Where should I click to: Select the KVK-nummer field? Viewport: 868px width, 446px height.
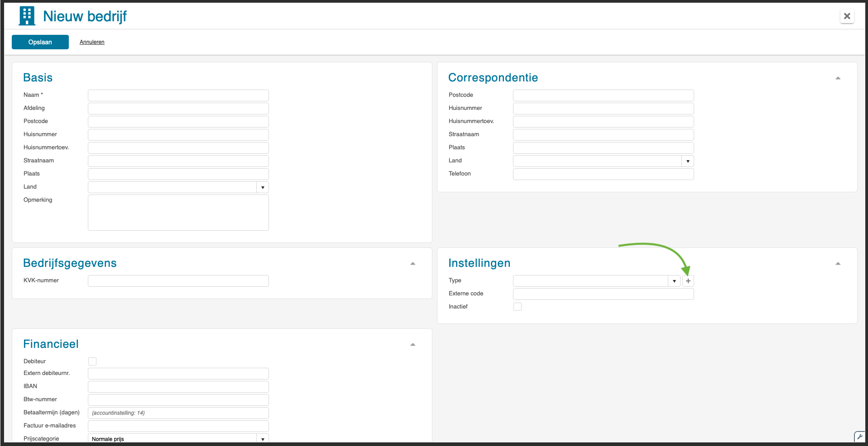pyautogui.click(x=178, y=281)
